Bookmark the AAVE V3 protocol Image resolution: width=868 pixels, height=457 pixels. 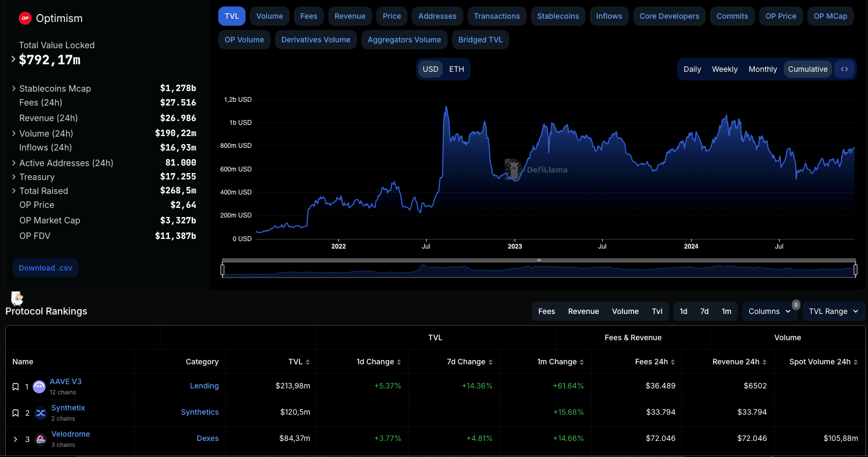(16, 387)
